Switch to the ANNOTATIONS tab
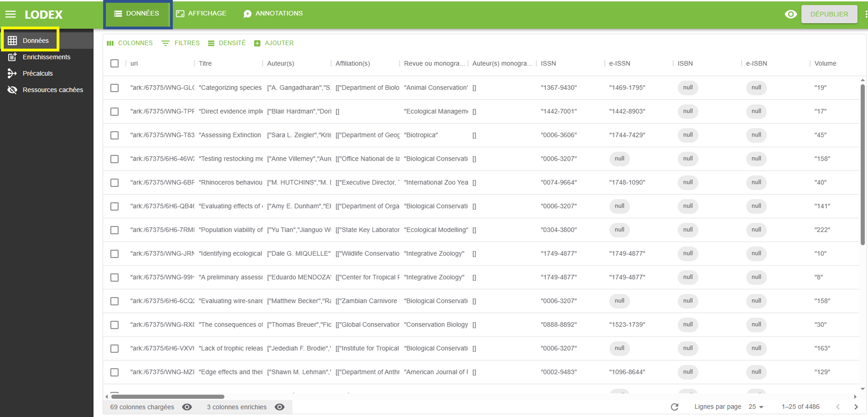Viewport: 868px width, 417px height. [x=273, y=13]
